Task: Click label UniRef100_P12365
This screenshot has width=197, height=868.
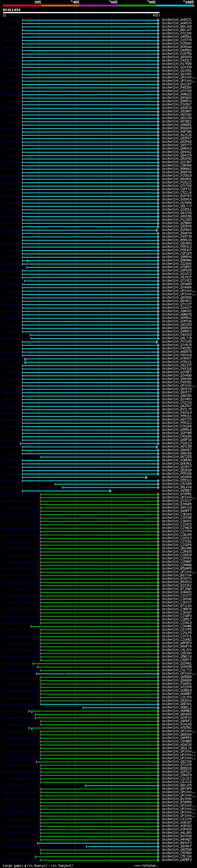Action: 177,220
